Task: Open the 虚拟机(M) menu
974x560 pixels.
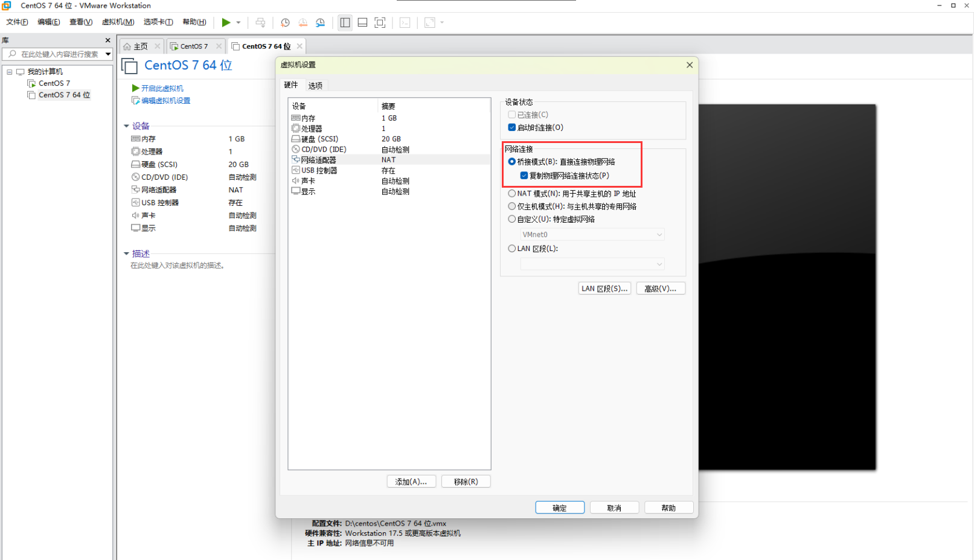Action: (118, 22)
